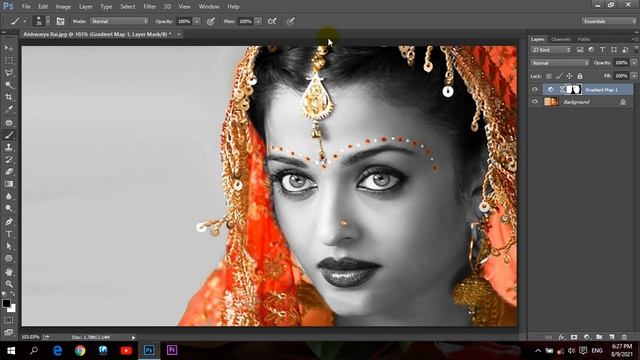Select the Dodge tool
Viewport: 640px width, 360px height.
point(9,209)
